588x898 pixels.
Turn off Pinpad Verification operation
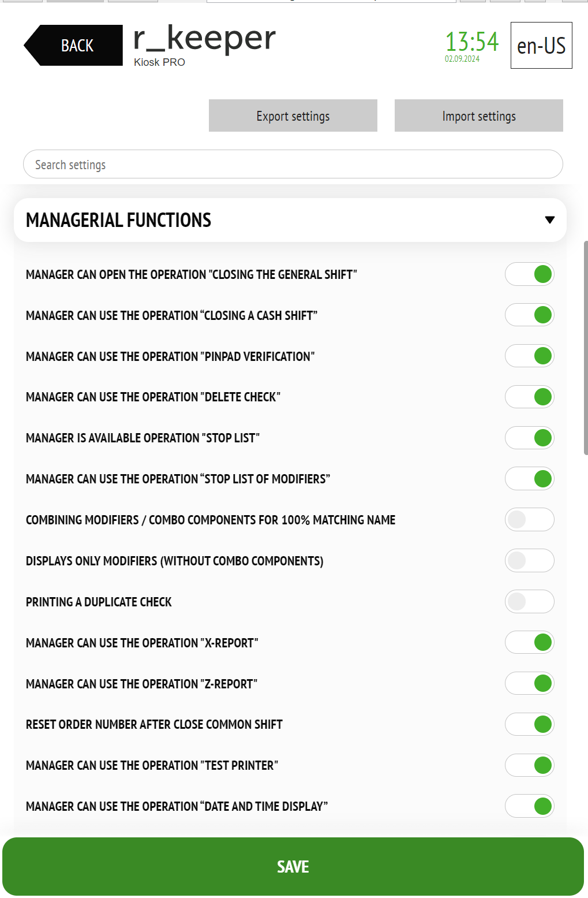[x=530, y=356]
